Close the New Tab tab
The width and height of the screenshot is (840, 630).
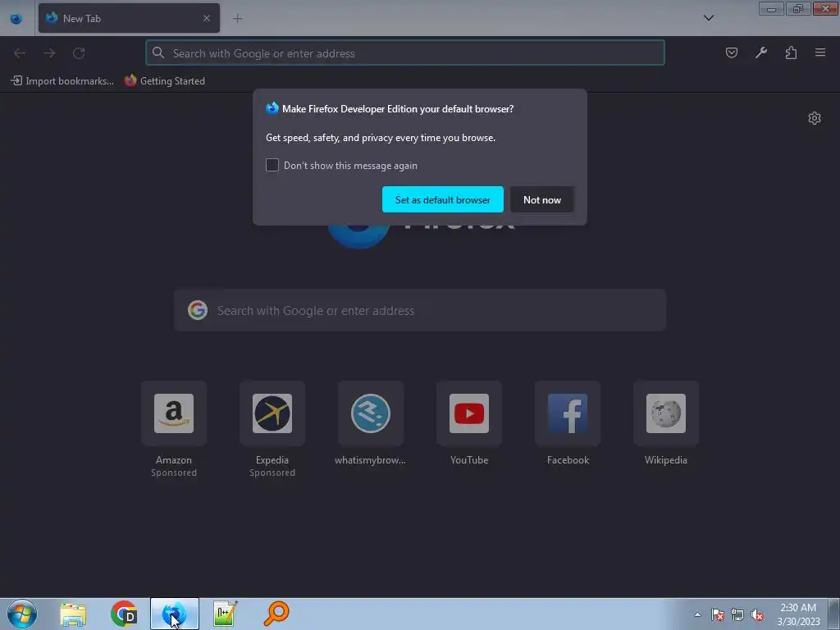206,18
